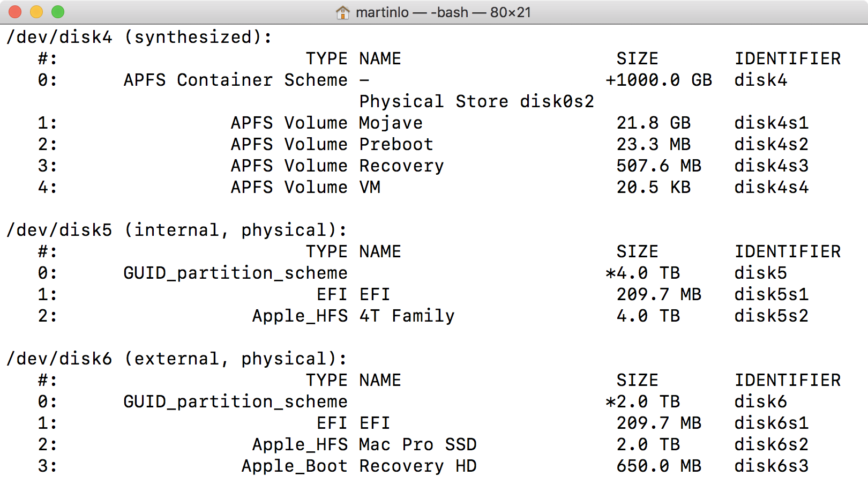The width and height of the screenshot is (868, 491).
Task: Click the disk5s2 identifier text
Action: (x=771, y=316)
